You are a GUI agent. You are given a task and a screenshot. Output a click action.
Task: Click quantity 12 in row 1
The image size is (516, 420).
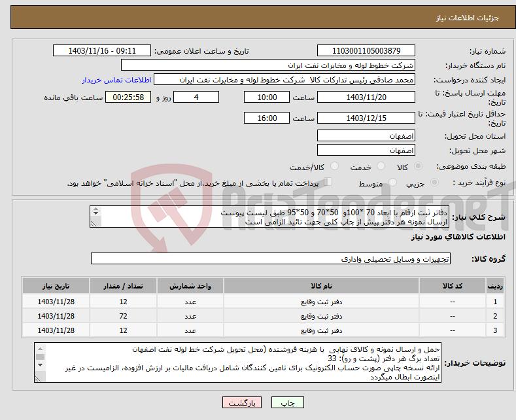coord(123,302)
